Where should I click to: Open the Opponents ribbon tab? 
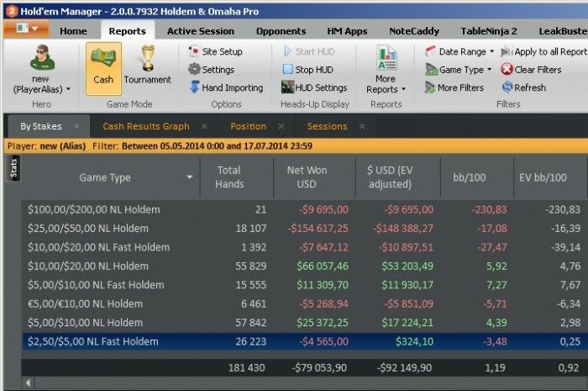(x=281, y=31)
